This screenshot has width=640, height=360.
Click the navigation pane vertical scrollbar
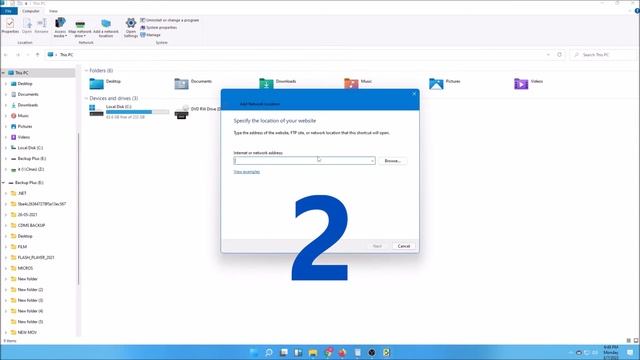pyautogui.click(x=78, y=209)
